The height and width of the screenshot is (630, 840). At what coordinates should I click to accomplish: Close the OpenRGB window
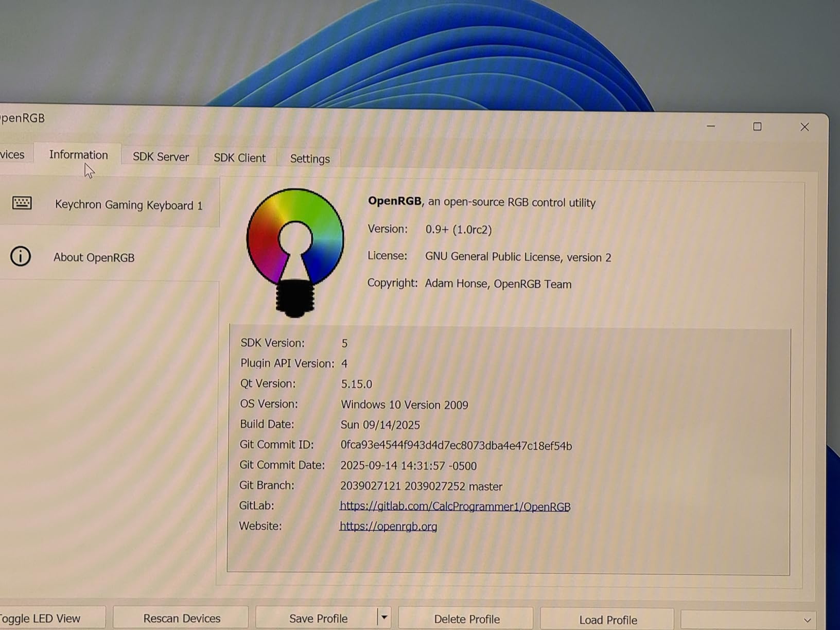pos(804,127)
